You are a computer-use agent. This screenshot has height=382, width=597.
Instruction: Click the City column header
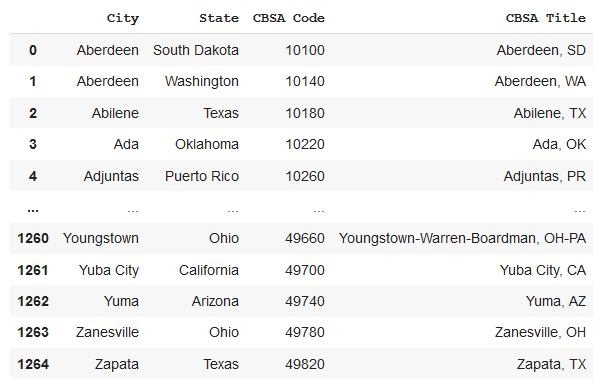123,18
